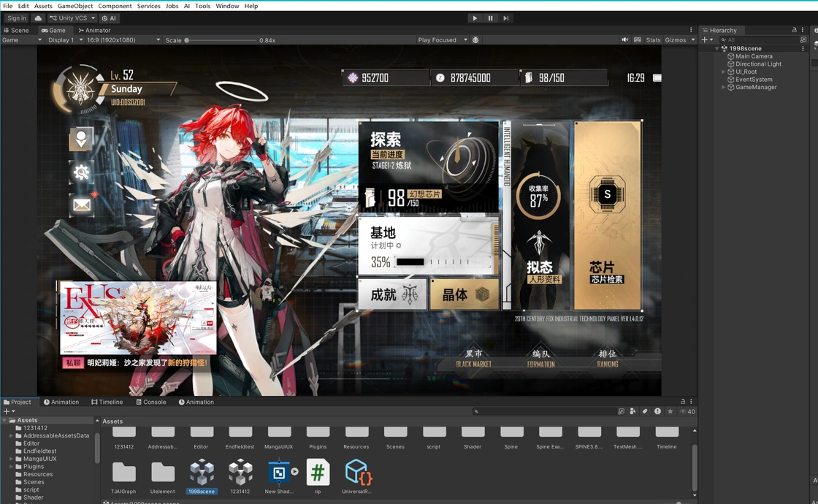Expand AddressableAssetsData folder in tree
The width and height of the screenshot is (818, 504).
[x=11, y=435]
